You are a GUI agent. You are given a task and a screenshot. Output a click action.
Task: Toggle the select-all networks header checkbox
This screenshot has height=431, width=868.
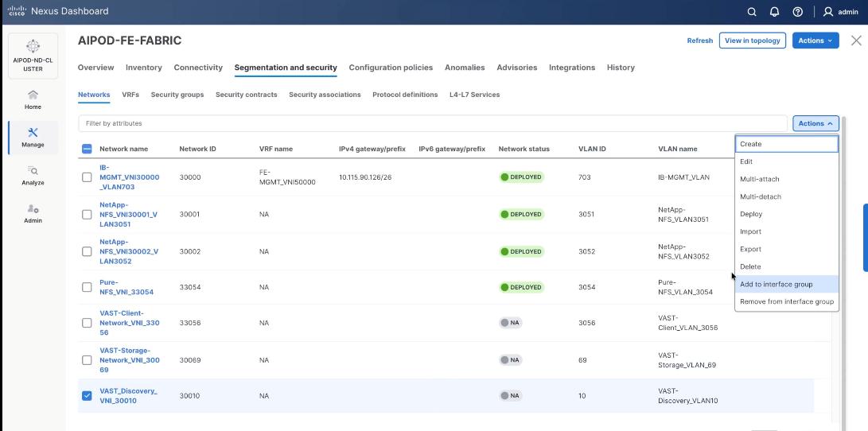tap(87, 149)
